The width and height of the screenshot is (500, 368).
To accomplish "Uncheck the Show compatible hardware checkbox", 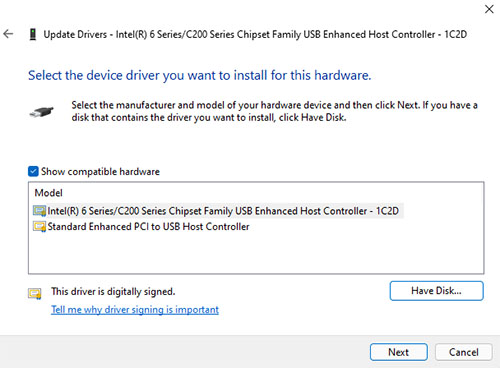I will point(33,171).
